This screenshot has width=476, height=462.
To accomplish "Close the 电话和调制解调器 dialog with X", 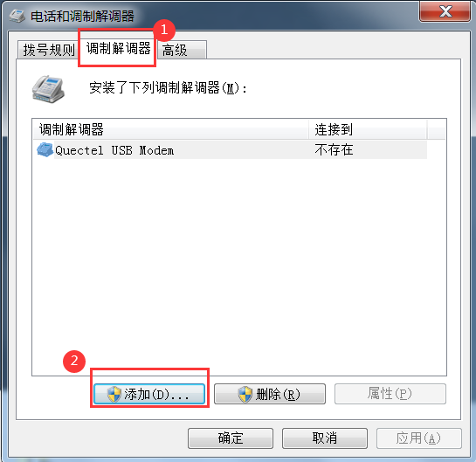I will (445, 12).
